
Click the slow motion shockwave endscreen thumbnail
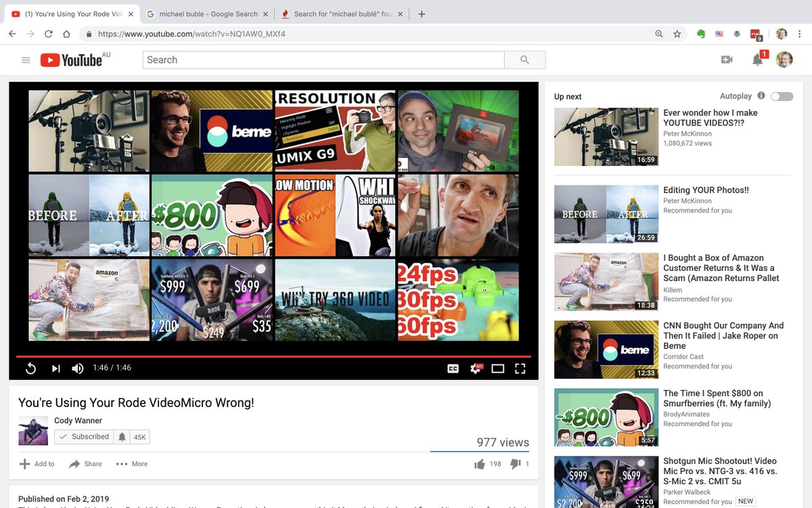pyautogui.click(x=335, y=215)
